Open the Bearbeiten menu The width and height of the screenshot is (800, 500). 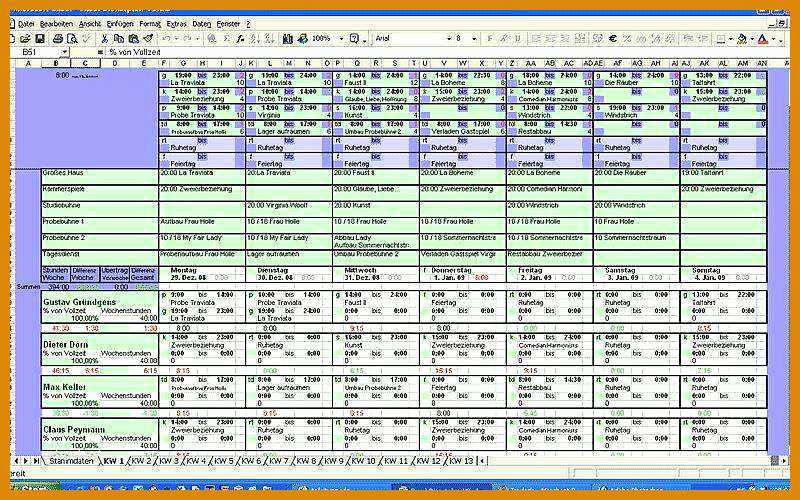56,24
